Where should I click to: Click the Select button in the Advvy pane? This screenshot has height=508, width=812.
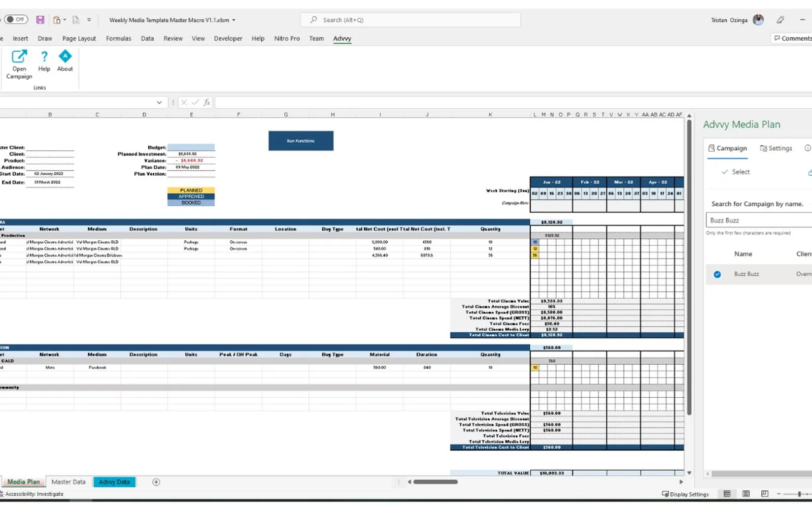pos(736,172)
